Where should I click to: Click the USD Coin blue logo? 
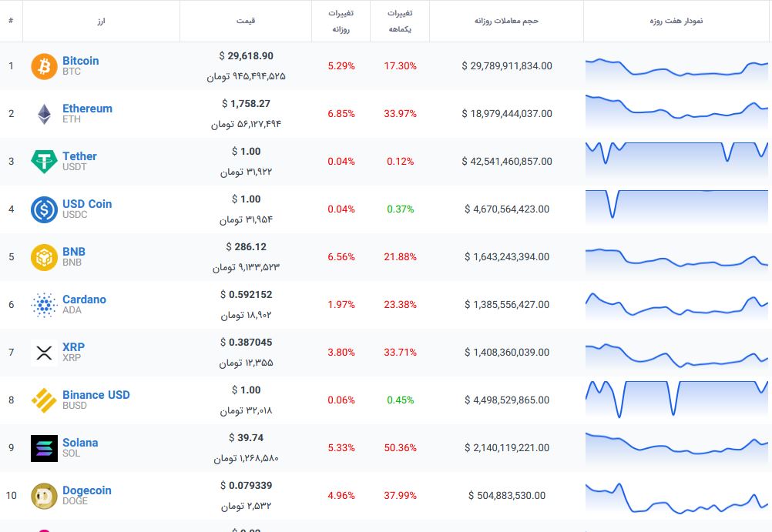45,209
